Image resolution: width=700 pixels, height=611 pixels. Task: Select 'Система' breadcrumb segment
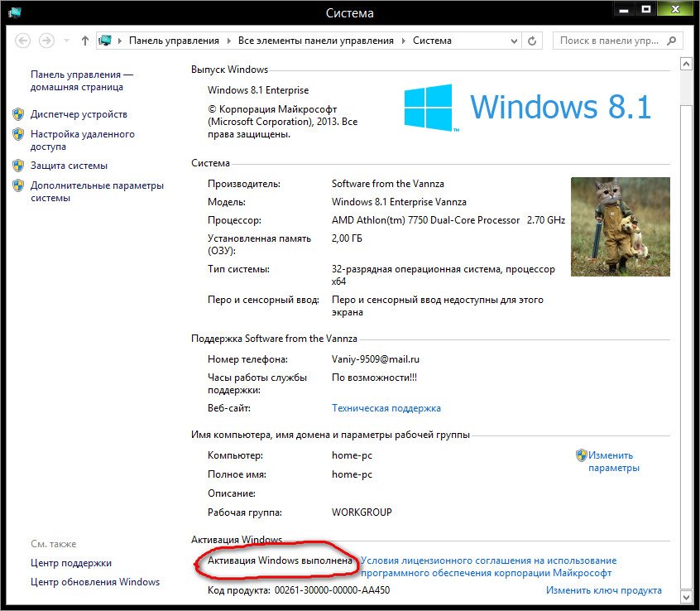432,41
